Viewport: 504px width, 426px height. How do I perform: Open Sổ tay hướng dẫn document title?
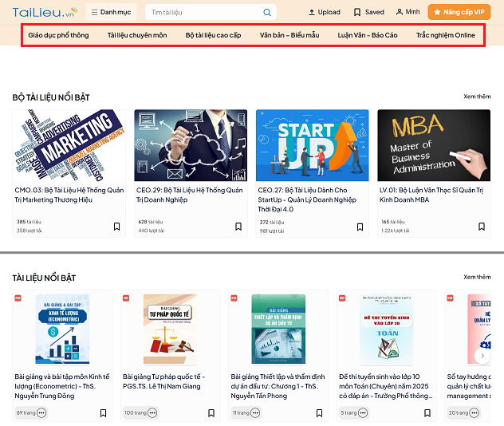(469, 386)
